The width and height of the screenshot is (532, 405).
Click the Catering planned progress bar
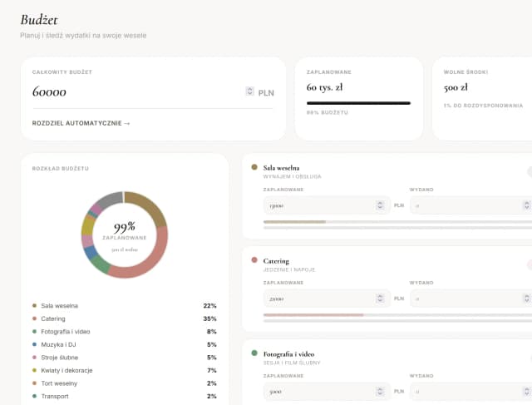[397, 315]
